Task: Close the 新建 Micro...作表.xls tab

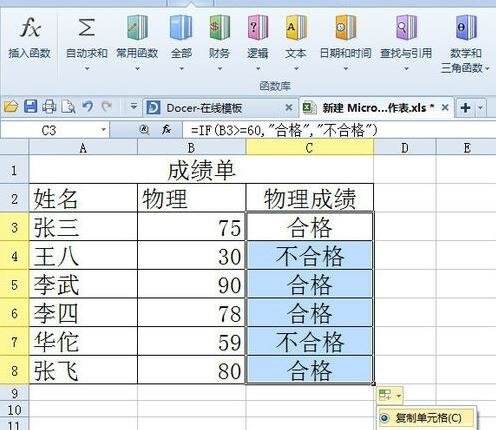Action: click(x=445, y=108)
